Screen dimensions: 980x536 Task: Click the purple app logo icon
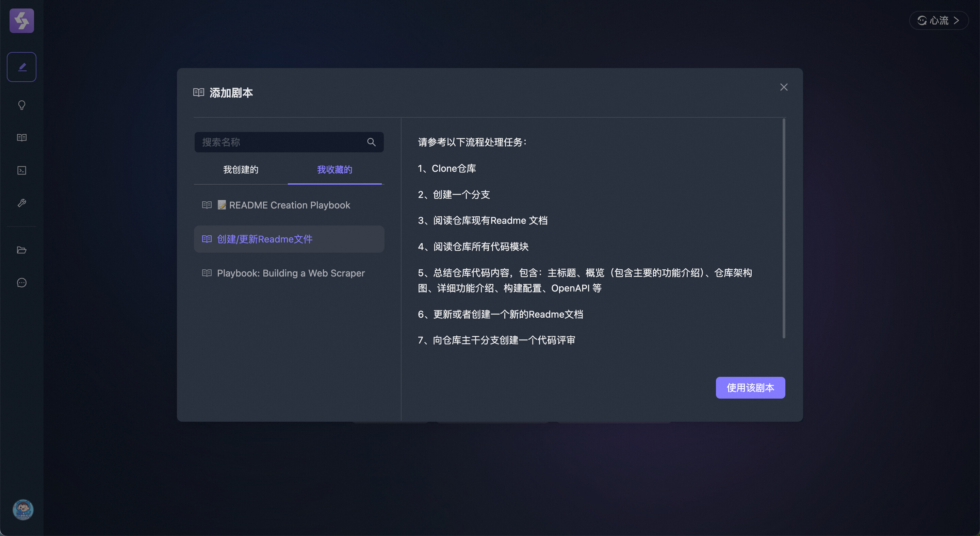click(22, 21)
